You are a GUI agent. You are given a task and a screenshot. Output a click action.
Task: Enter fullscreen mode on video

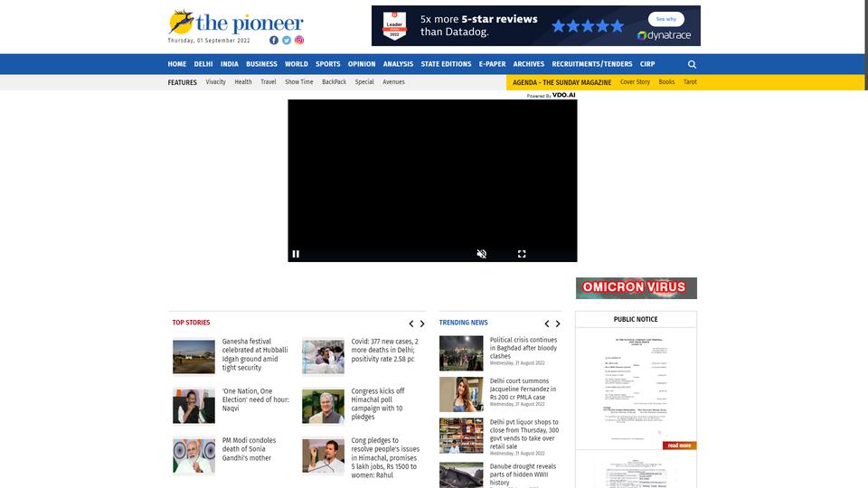point(522,254)
